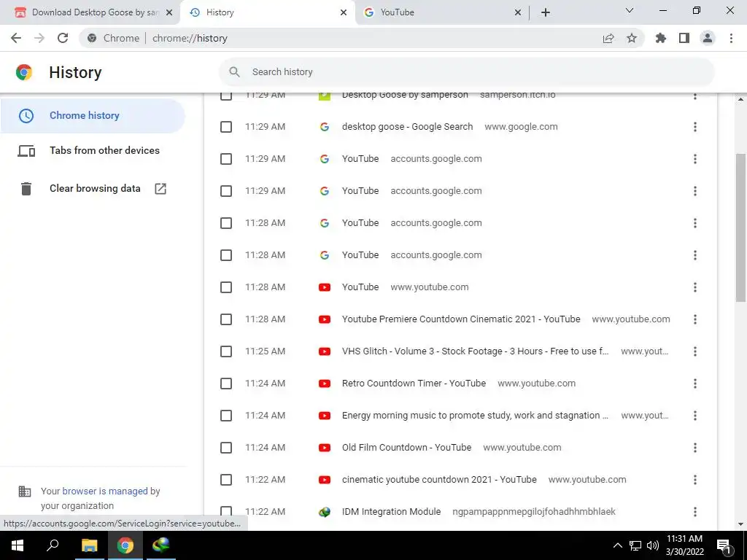Open the Windows Start menu
The image size is (747, 560).
[x=18, y=545]
